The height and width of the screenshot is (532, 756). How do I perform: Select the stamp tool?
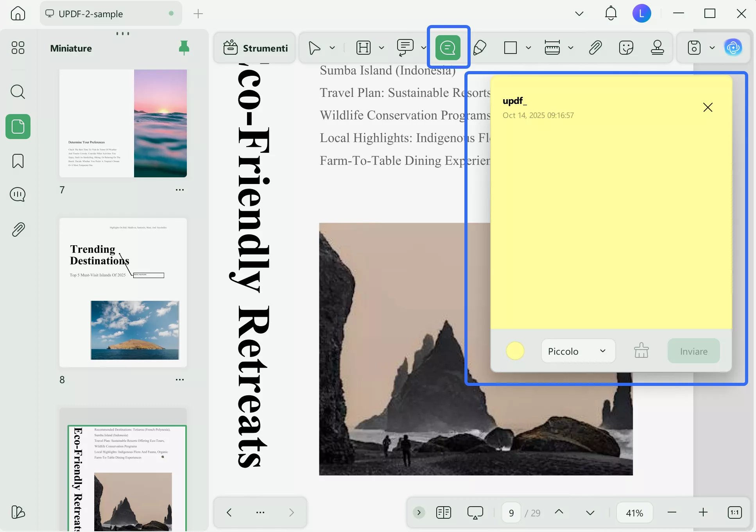tap(657, 48)
